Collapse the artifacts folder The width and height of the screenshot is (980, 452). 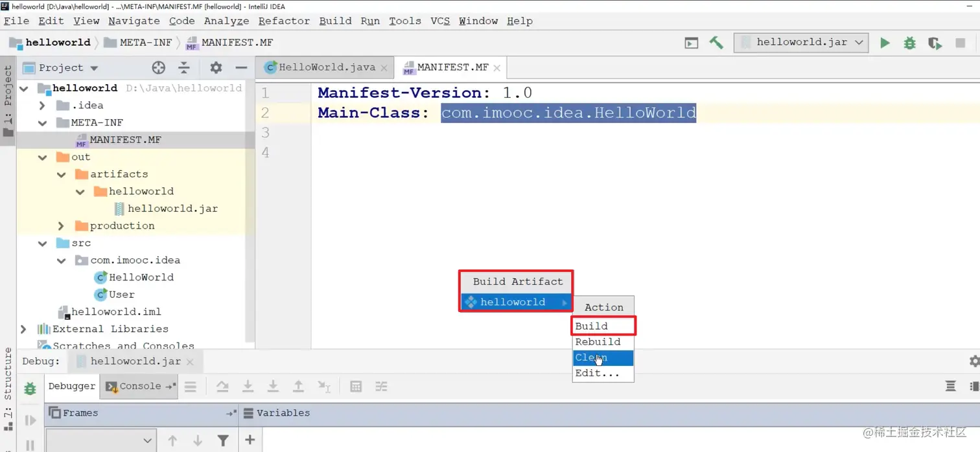click(x=62, y=174)
